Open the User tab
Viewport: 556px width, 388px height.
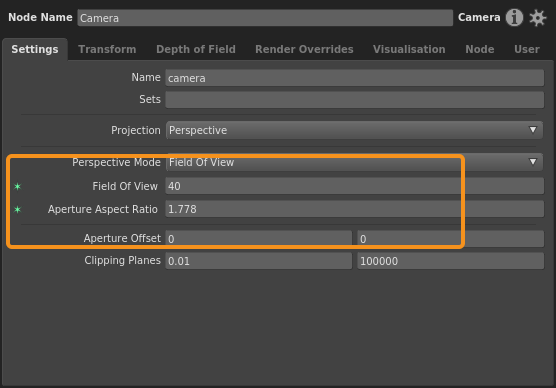(527, 49)
